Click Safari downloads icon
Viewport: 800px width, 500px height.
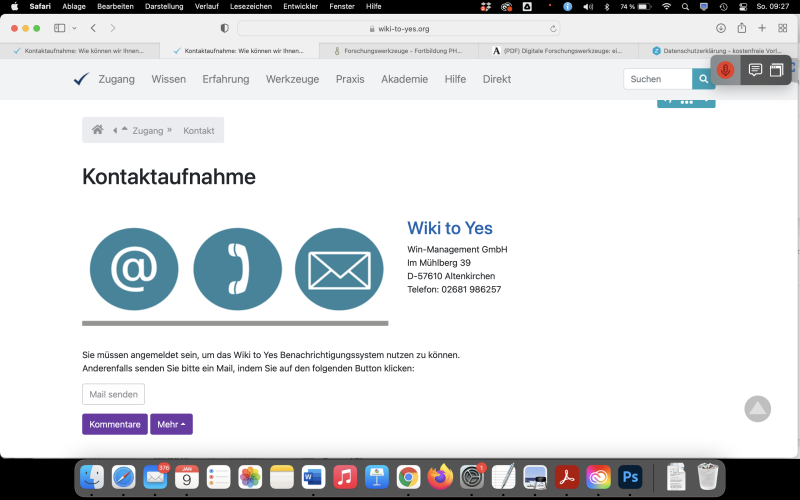(x=721, y=28)
